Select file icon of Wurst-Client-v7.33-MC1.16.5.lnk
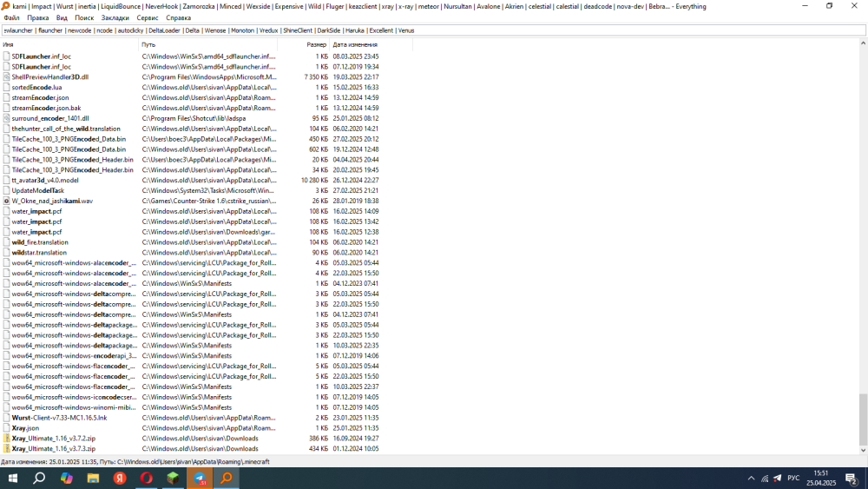 coord(7,418)
